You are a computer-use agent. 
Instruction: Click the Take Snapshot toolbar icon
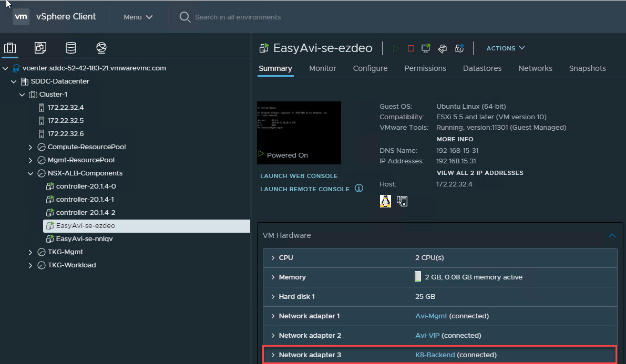point(459,48)
